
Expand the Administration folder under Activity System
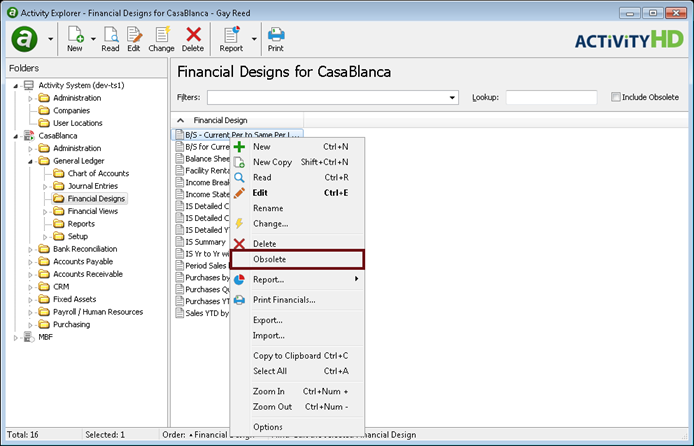(x=31, y=98)
